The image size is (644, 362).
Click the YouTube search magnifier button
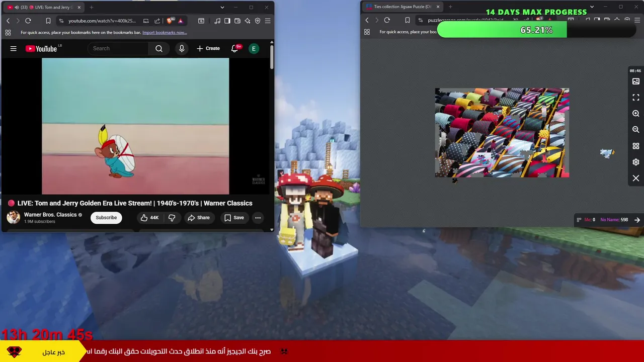point(159,49)
